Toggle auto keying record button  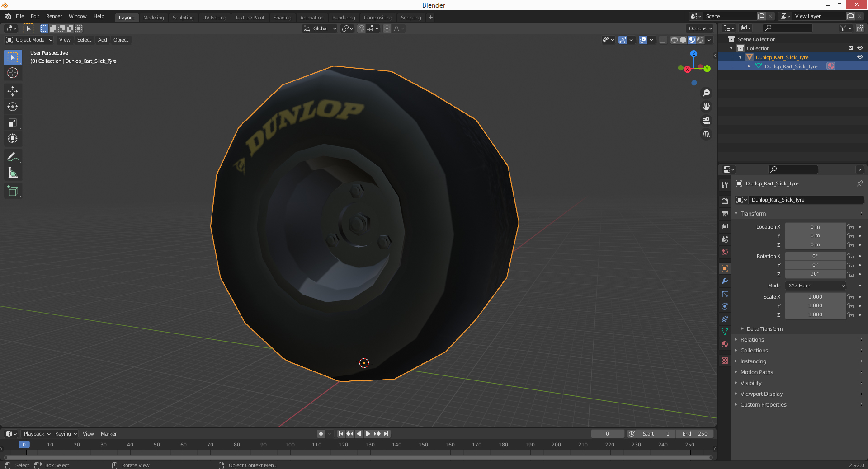(321, 434)
